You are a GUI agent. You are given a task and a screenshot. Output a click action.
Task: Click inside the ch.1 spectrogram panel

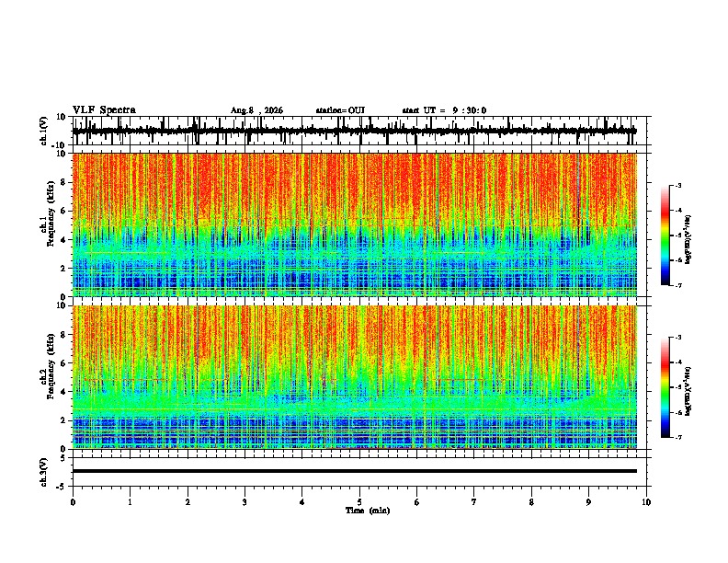click(x=355, y=224)
